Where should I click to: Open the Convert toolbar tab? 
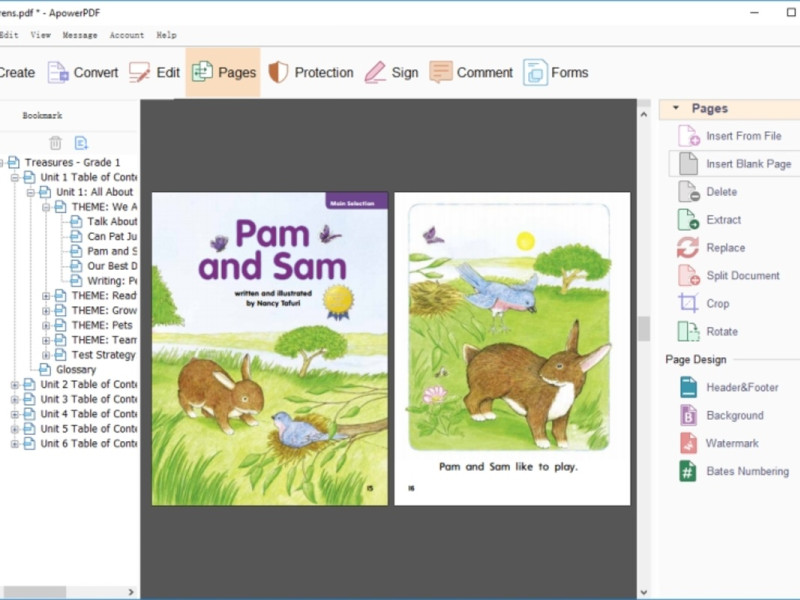[x=83, y=72]
